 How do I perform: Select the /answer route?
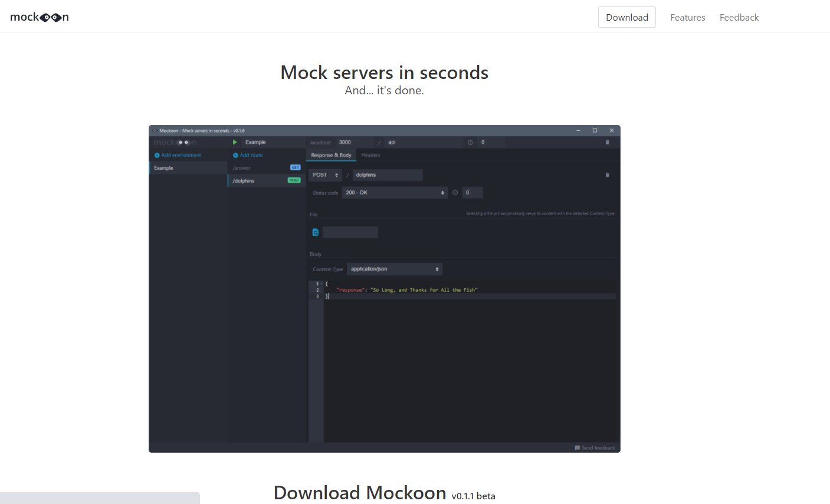click(x=267, y=168)
